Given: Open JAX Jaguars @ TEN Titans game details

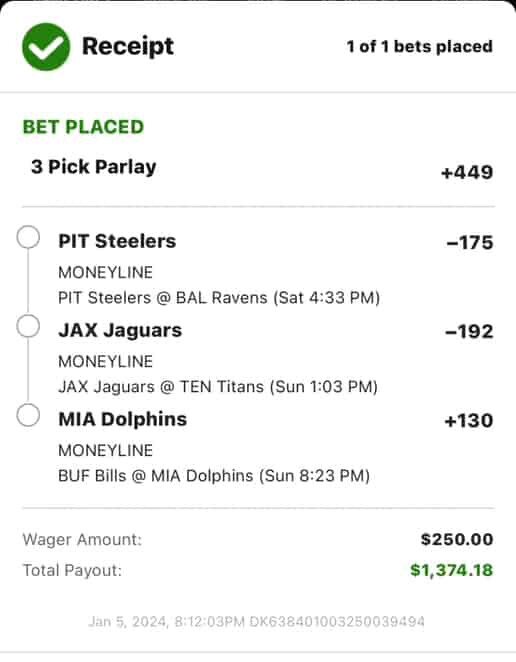Looking at the screenshot, I should pos(218,387).
